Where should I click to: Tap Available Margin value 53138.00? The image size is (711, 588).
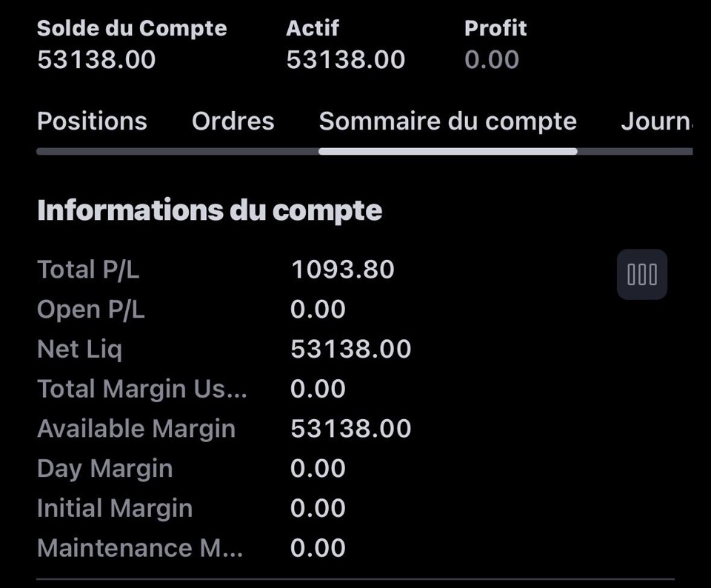[x=350, y=429]
